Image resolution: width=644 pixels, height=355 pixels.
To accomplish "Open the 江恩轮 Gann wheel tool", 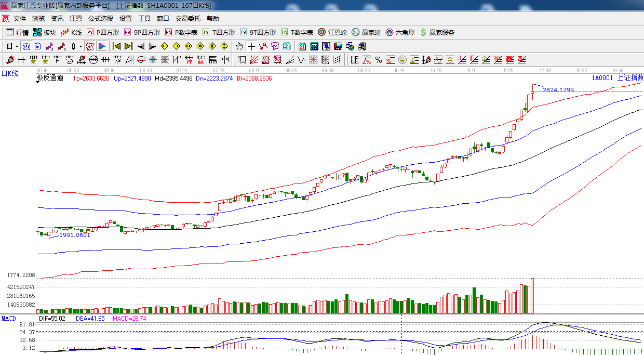I will (x=332, y=32).
